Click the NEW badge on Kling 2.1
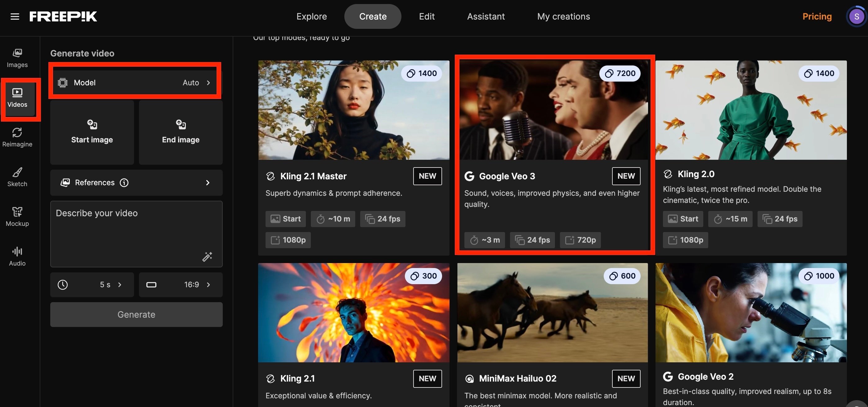The height and width of the screenshot is (407, 868). [427, 379]
